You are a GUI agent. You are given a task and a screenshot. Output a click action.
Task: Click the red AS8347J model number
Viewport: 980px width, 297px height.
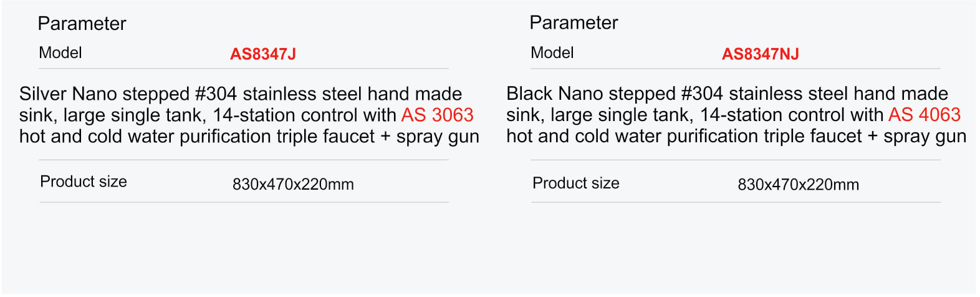tap(262, 54)
